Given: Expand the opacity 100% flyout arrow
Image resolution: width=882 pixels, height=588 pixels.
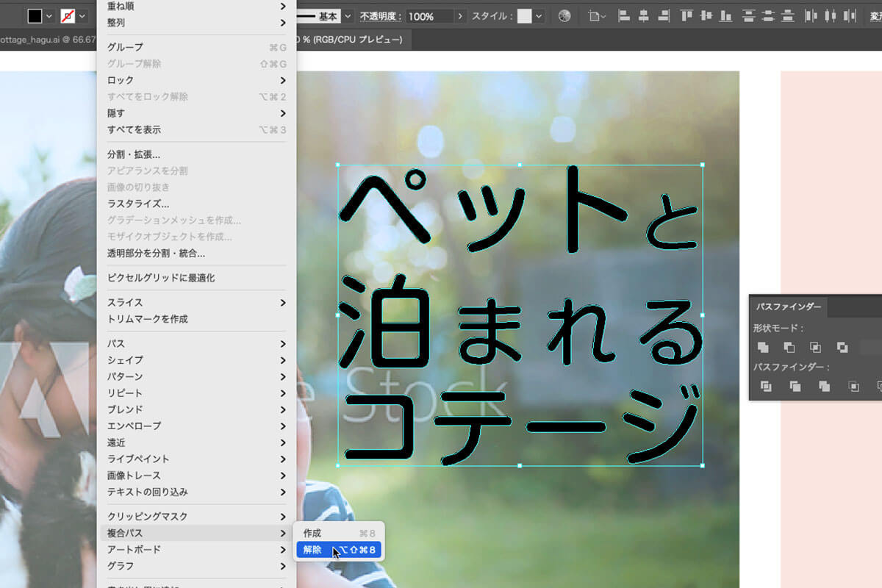Looking at the screenshot, I should (x=460, y=15).
